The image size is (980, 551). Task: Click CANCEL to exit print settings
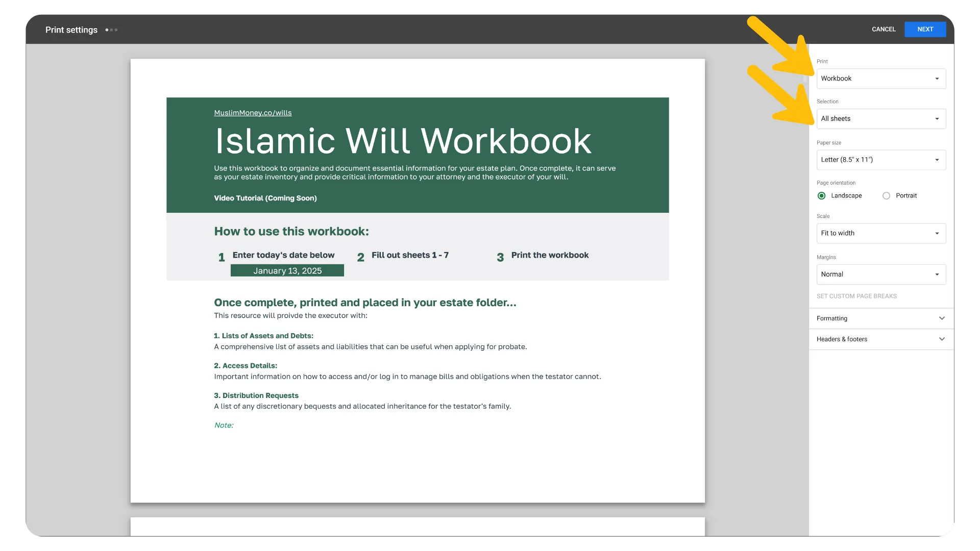tap(884, 29)
